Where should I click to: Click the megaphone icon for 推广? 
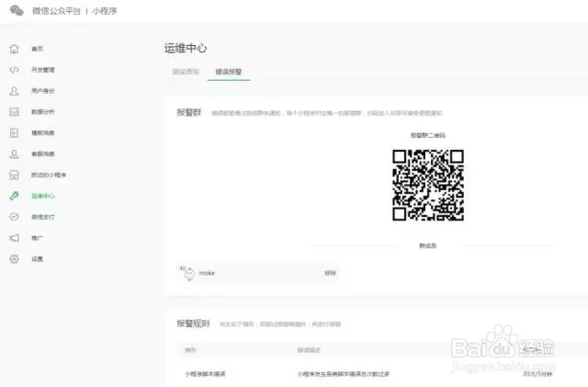tap(15, 238)
